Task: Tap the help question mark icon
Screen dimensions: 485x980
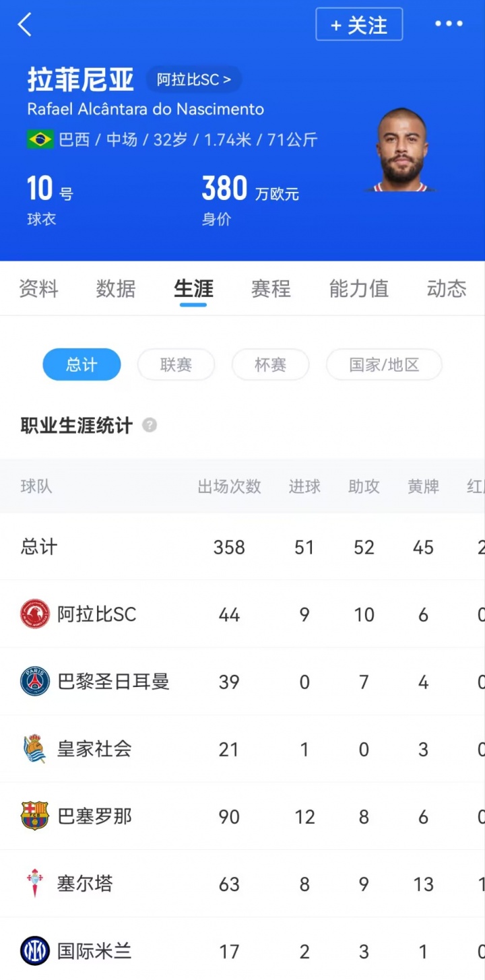Action: coord(150,426)
